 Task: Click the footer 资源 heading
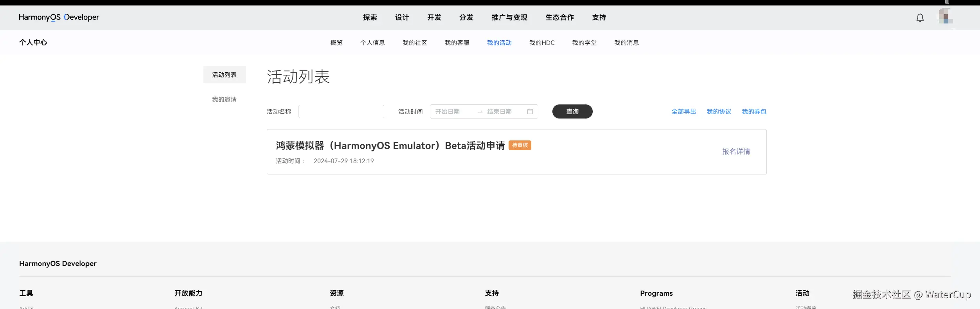337,293
